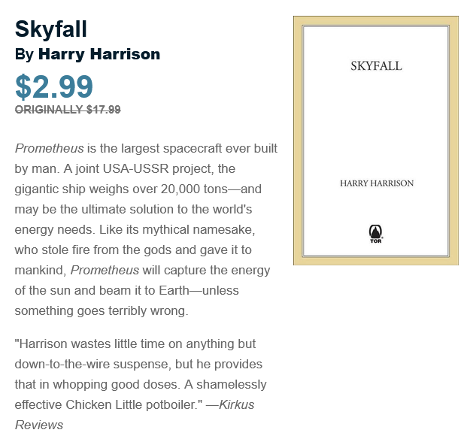
Task: Click 'down-to-the-wire' in the review quote
Action: (62, 364)
